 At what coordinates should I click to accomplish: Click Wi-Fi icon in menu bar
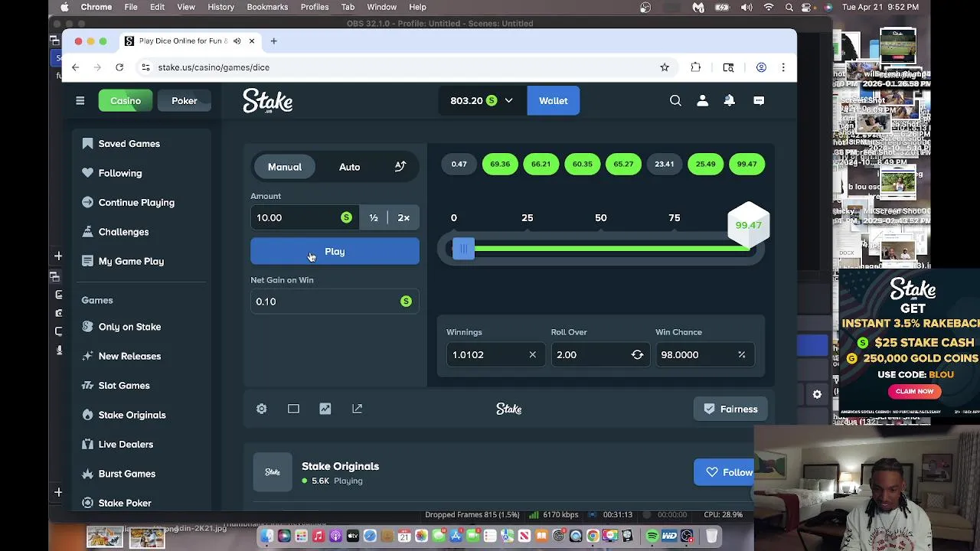(769, 7)
